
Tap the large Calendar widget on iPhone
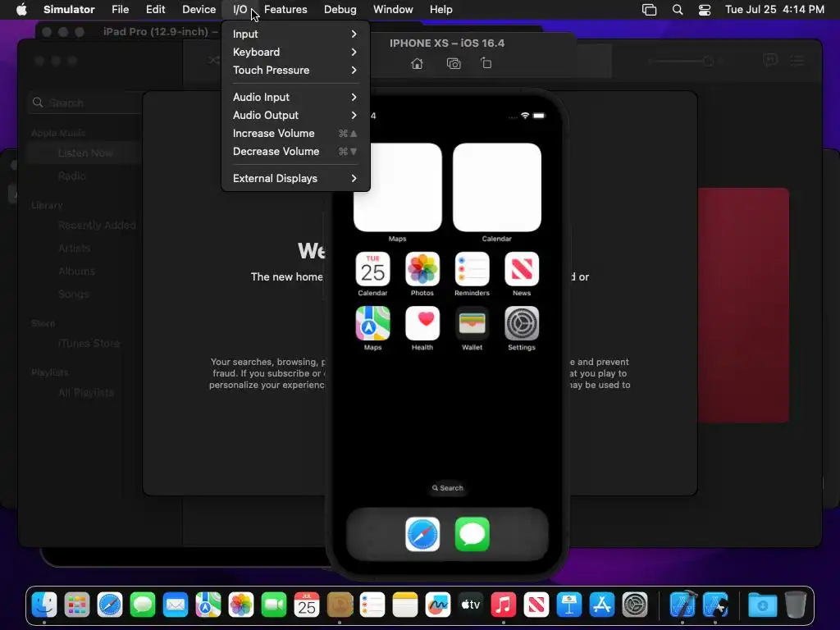[496, 188]
